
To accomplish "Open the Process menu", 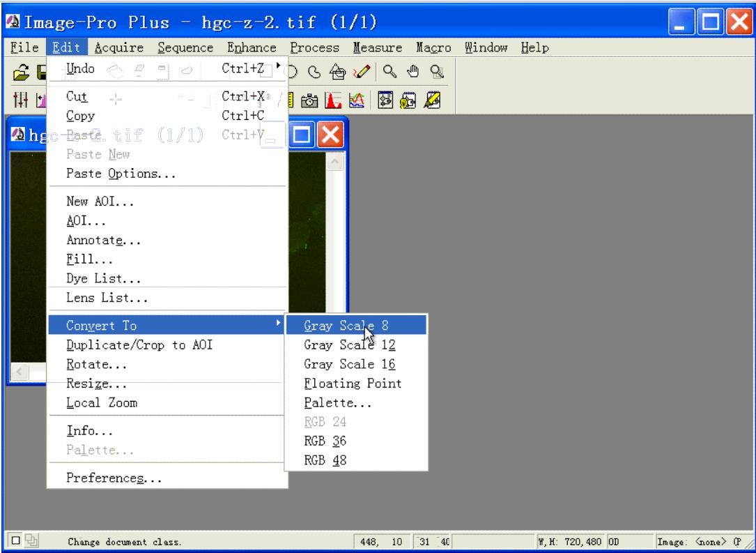I will [315, 47].
